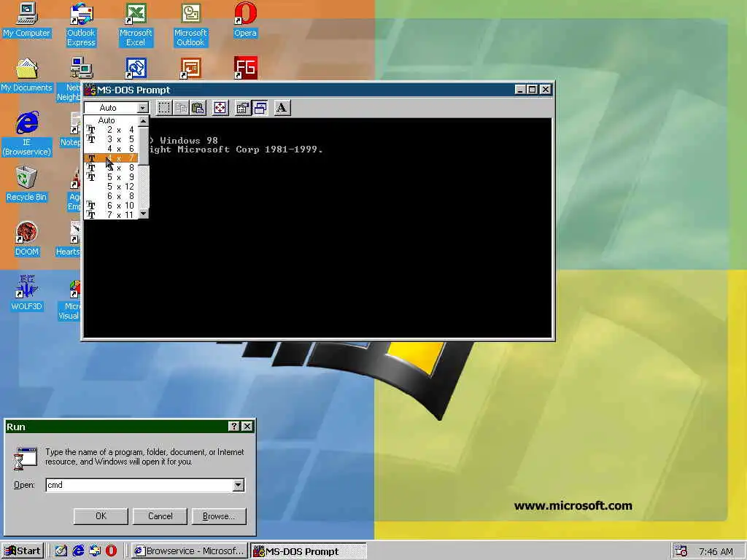Choose 4 x 6 font size
The width and height of the screenshot is (747, 560).
(111, 149)
